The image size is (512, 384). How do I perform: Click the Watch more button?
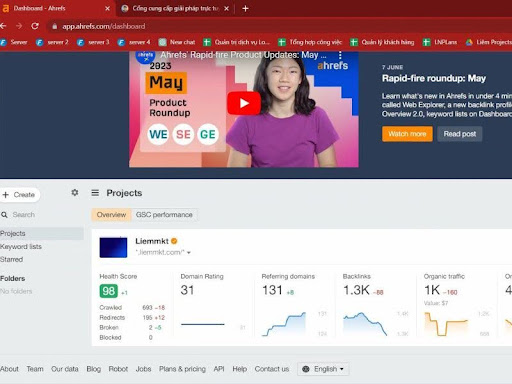coord(407,134)
